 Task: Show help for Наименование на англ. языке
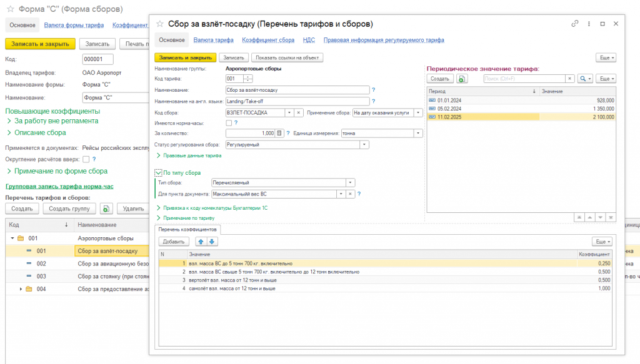[373, 101]
